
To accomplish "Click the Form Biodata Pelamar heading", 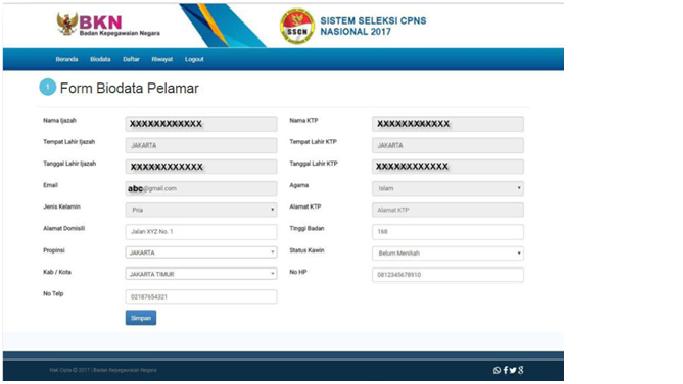I will (129, 88).
